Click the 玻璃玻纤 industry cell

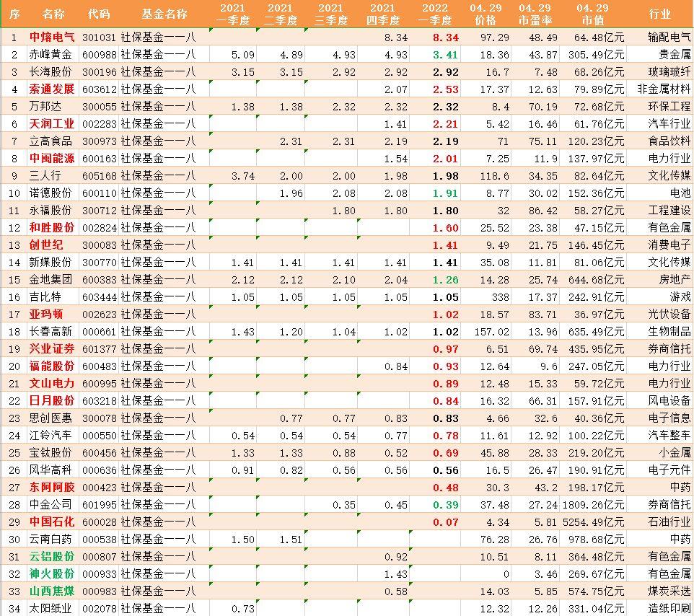669,72
